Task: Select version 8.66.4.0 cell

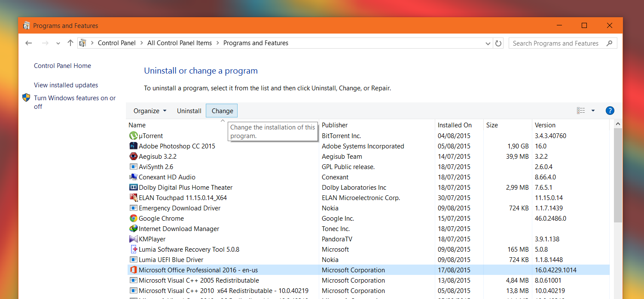Action: click(x=545, y=177)
